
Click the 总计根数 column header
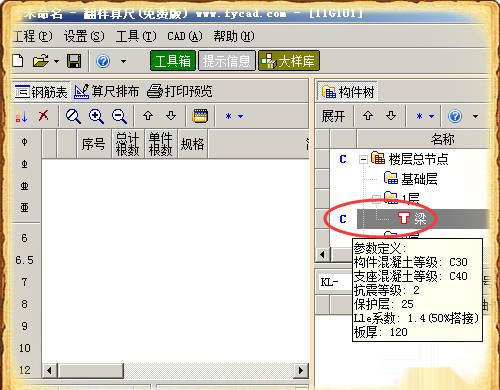pyautogui.click(x=128, y=144)
